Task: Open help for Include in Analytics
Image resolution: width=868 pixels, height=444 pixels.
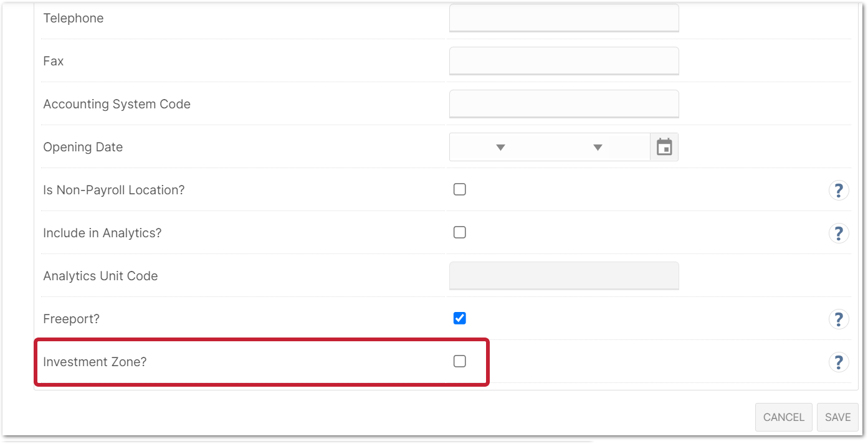Action: 839,233
